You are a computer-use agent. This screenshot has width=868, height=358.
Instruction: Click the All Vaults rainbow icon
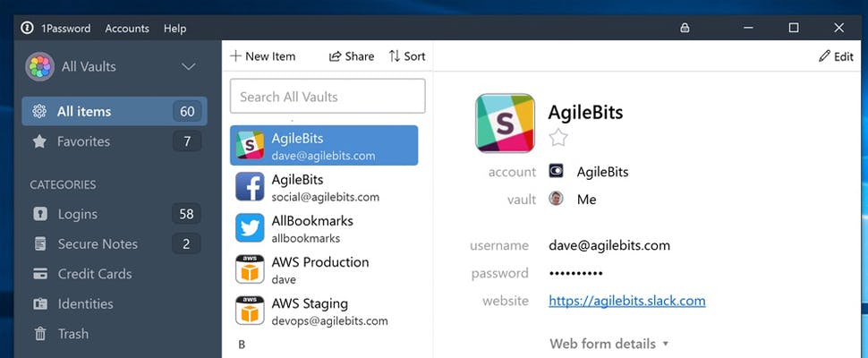pyautogui.click(x=39, y=66)
